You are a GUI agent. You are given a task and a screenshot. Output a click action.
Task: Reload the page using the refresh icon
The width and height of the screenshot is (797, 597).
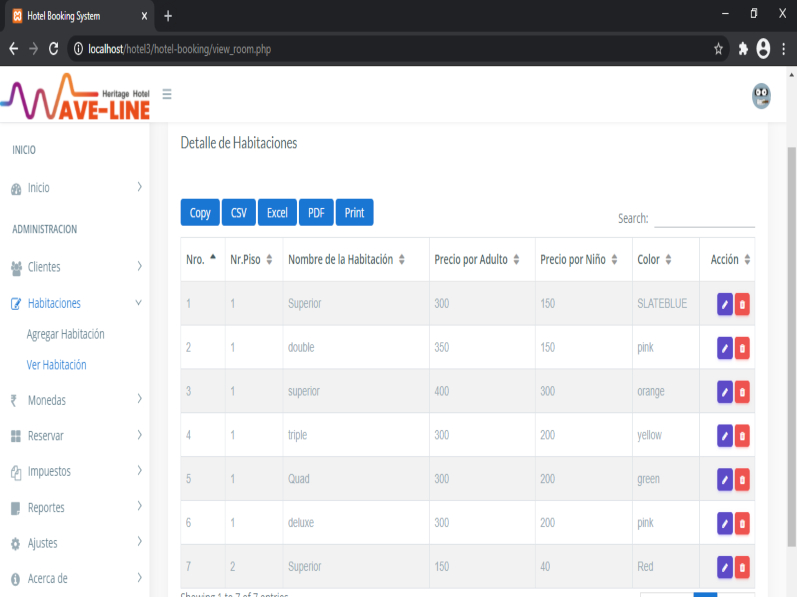click(53, 48)
